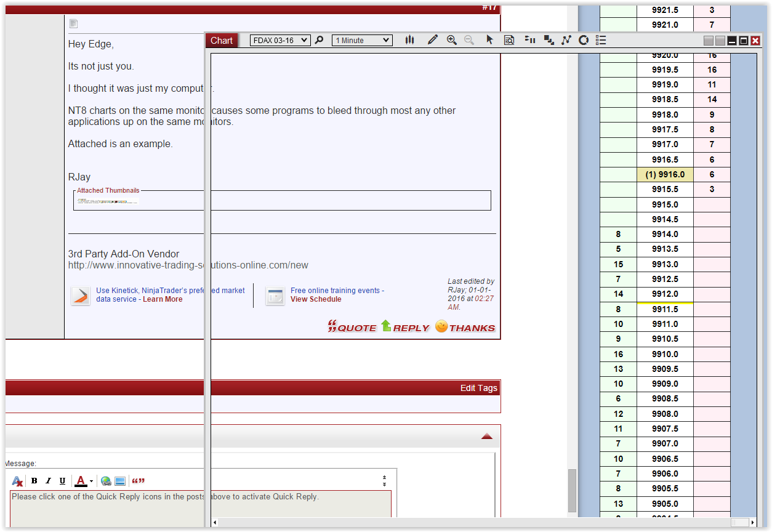The image size is (772, 532).
Task: Open the View Schedule link
Action: pyautogui.click(x=316, y=299)
